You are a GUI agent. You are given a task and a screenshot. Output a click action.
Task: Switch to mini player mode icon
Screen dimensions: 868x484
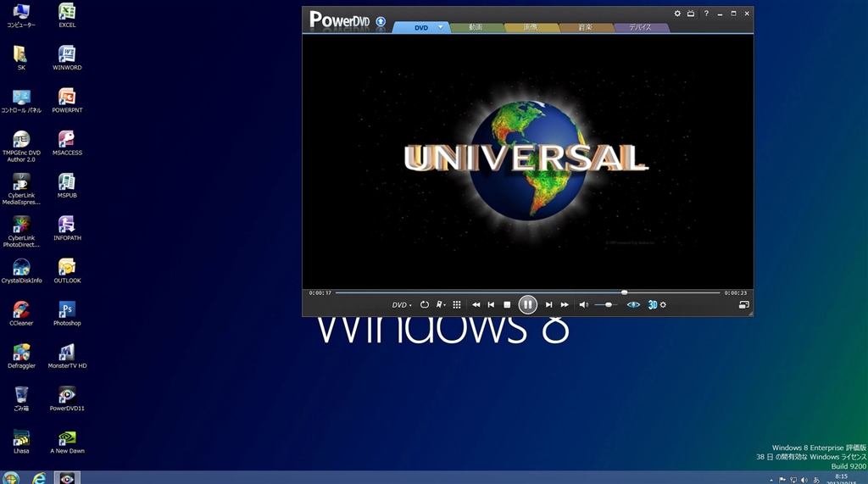coord(743,304)
